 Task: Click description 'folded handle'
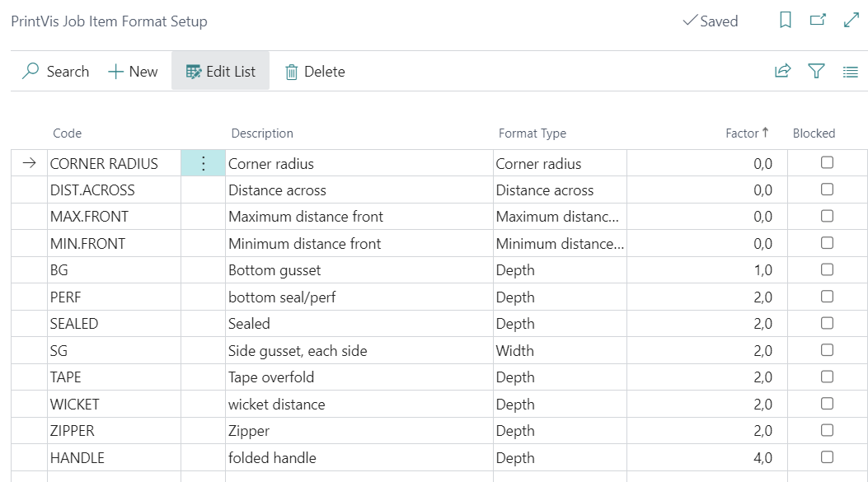272,457
